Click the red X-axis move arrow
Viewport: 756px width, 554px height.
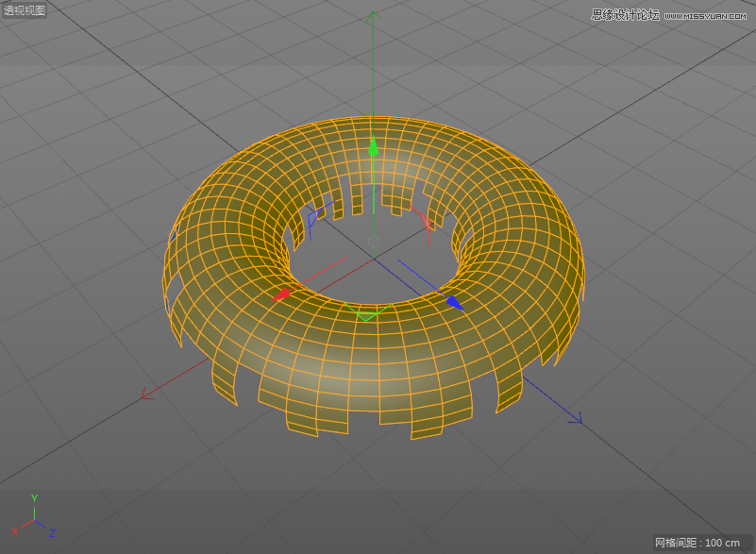[x=281, y=295]
